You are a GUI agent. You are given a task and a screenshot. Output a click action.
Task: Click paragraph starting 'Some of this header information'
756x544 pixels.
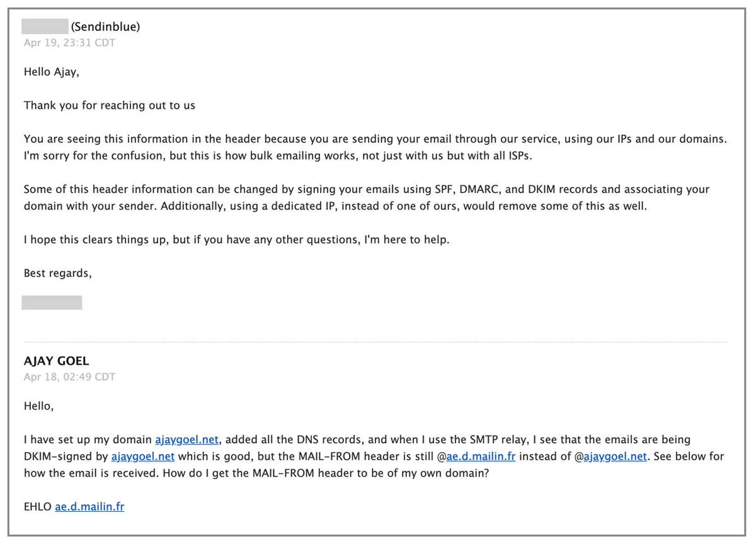click(367, 197)
